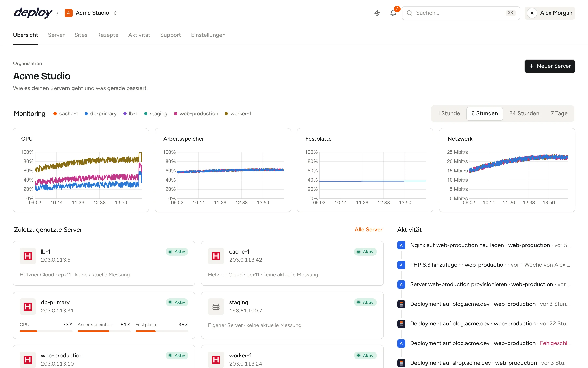Click avatar icon beside Nginx reload activity

pos(401,245)
